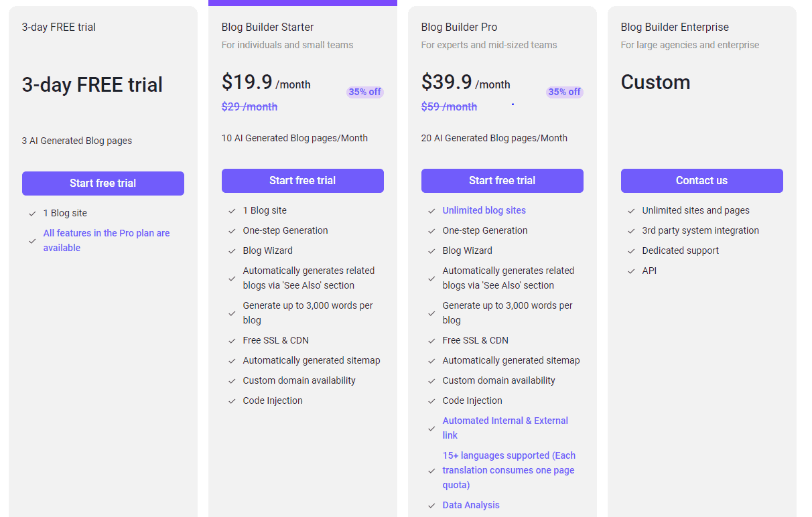
Task: Click the checkmark beside 'Free SSL & CDN'
Action: (232, 340)
